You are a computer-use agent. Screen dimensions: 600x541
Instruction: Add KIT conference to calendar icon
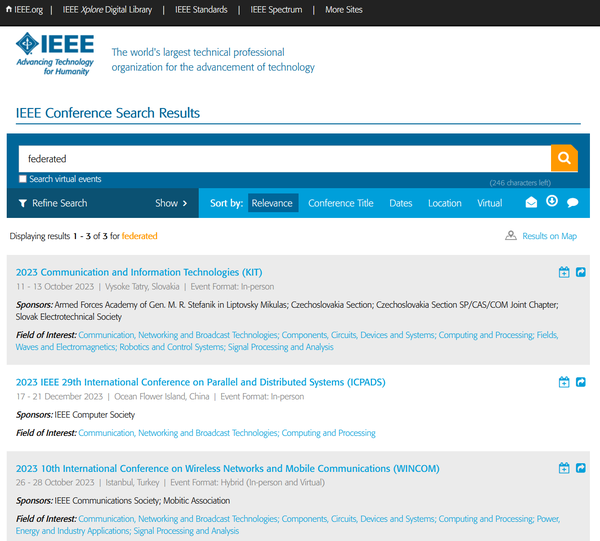coord(564,272)
